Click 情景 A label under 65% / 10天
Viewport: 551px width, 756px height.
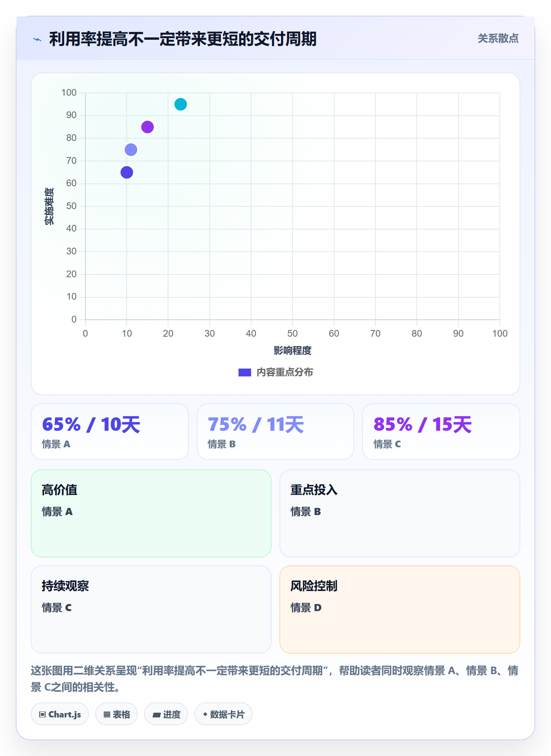[x=56, y=444]
